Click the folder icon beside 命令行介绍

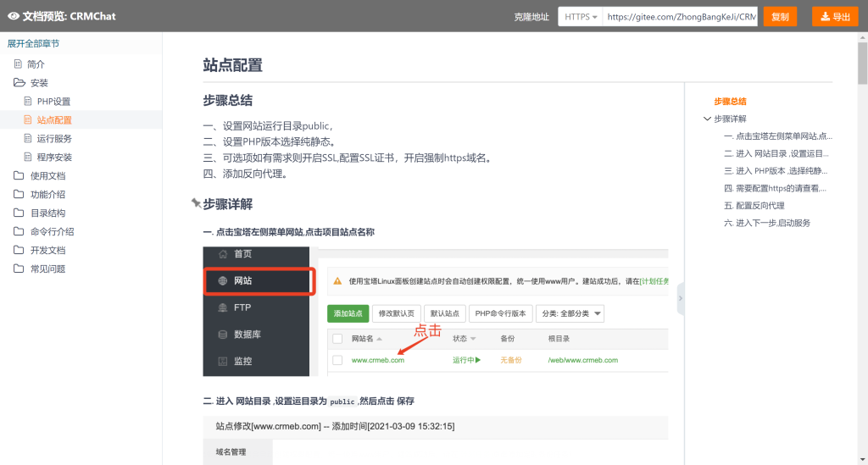(19, 231)
